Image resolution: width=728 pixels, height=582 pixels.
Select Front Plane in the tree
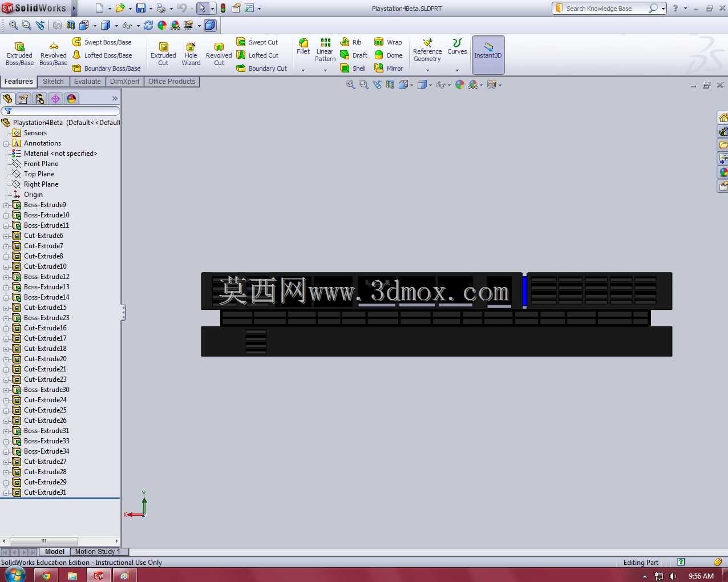coord(41,164)
